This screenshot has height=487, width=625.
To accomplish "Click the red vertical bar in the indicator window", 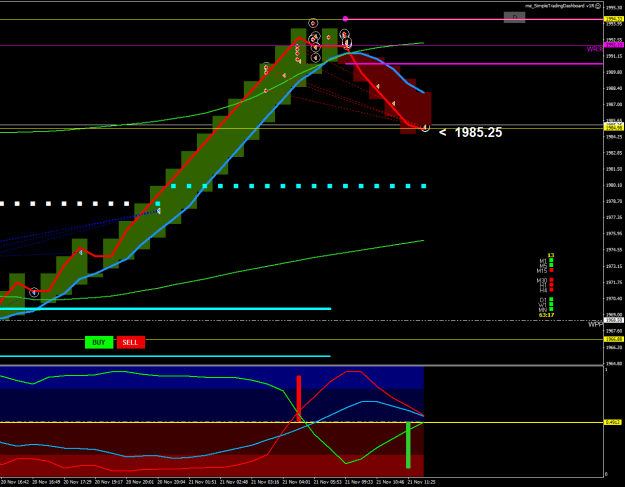I will pos(299,398).
